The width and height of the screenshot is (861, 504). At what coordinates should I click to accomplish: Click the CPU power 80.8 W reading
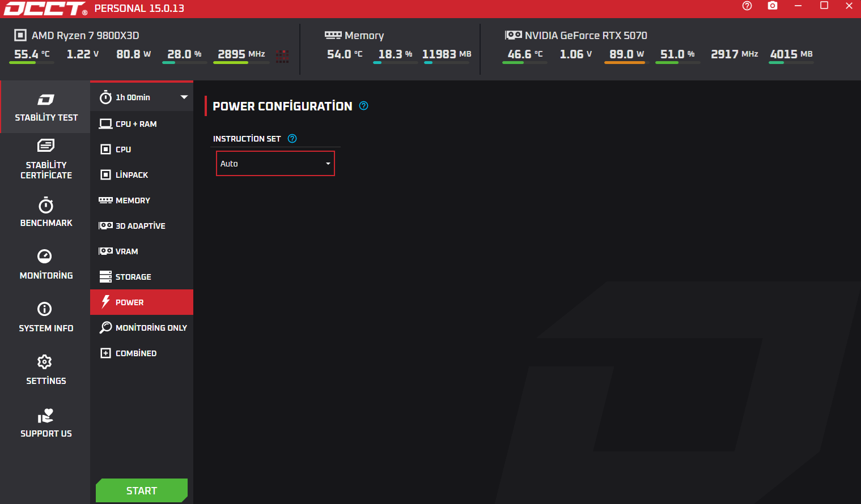[134, 54]
